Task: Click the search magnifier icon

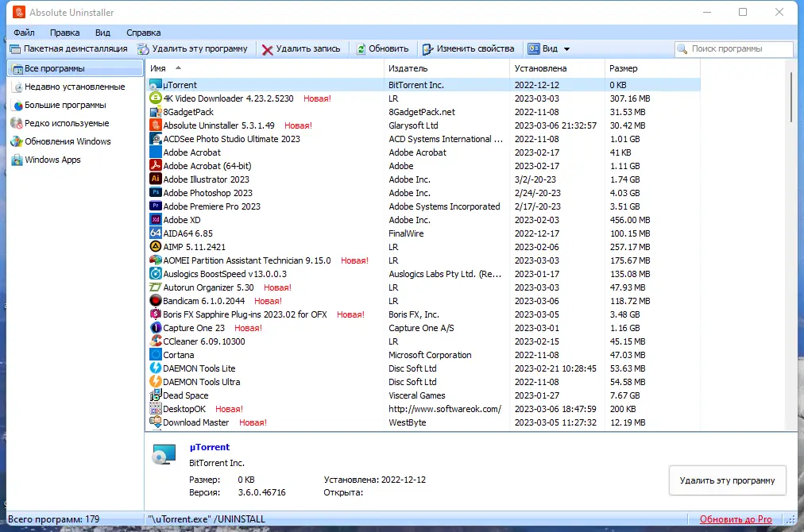Action: 682,48
